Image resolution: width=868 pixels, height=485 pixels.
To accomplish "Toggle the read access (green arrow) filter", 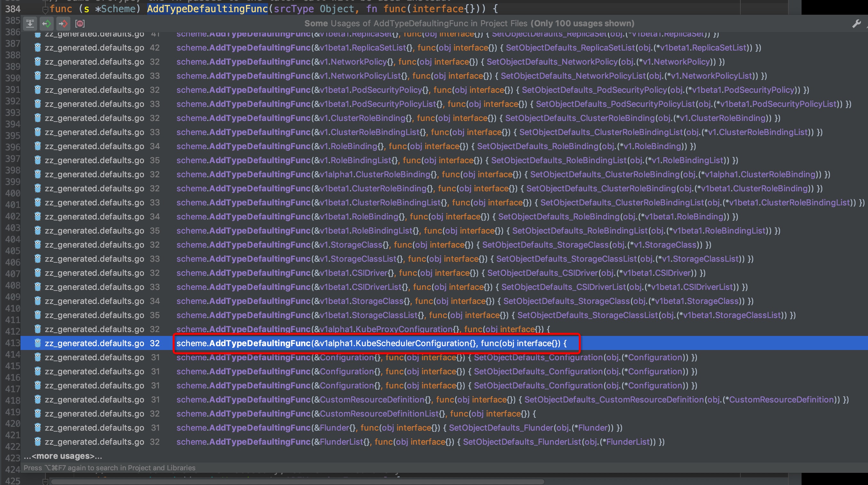I will pos(46,23).
